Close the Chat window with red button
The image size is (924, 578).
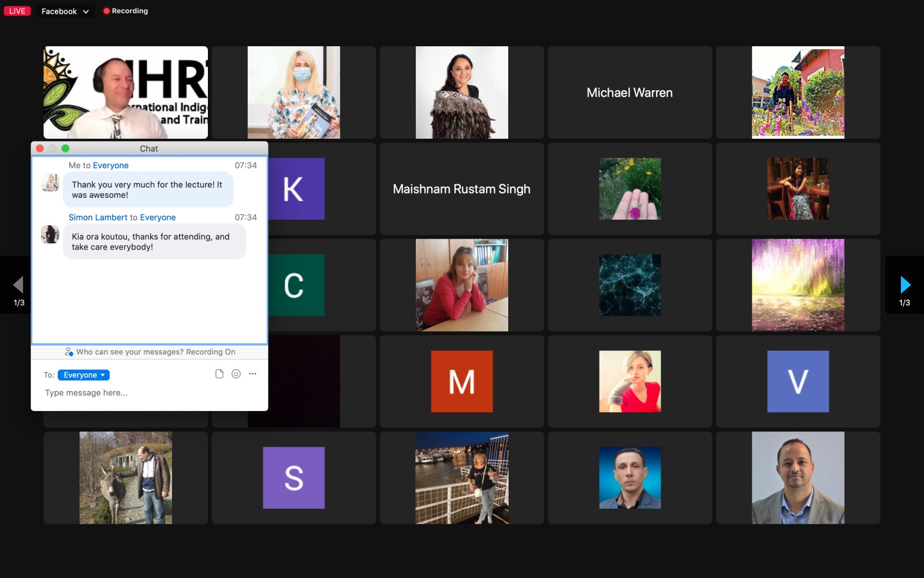point(40,149)
